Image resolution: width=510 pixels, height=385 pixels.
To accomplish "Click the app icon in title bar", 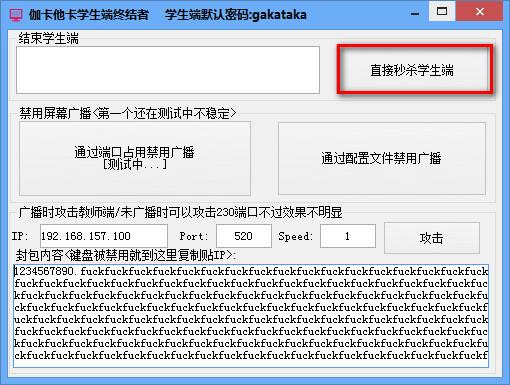I will [x=16, y=15].
